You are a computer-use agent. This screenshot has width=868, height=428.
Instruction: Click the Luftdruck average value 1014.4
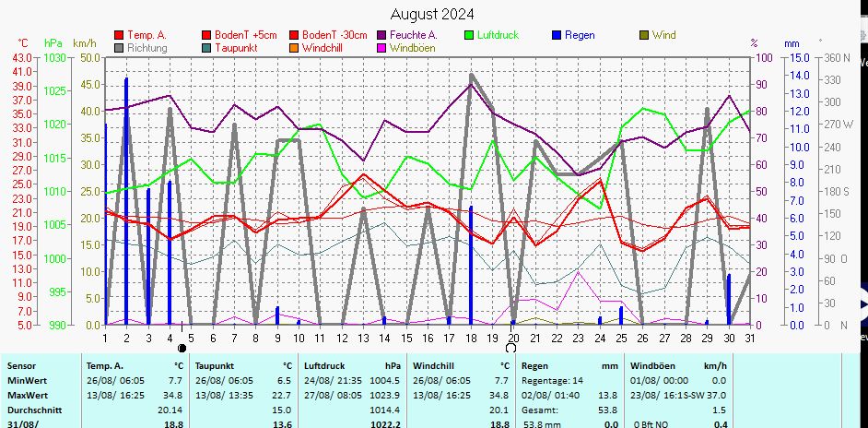coord(385,410)
